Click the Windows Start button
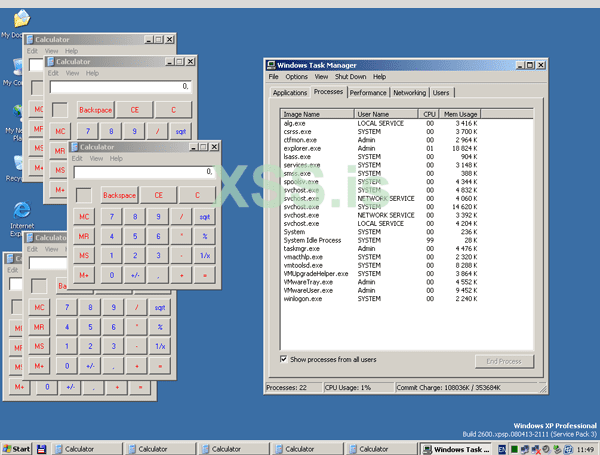 coord(17,449)
